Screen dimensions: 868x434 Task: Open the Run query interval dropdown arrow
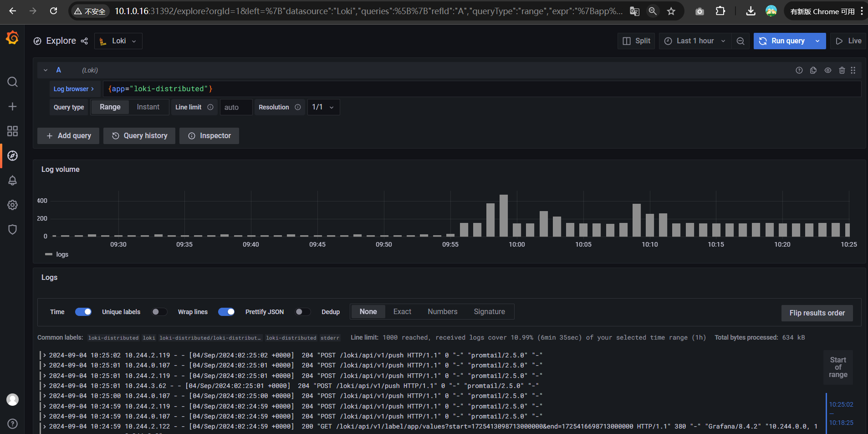coord(818,41)
